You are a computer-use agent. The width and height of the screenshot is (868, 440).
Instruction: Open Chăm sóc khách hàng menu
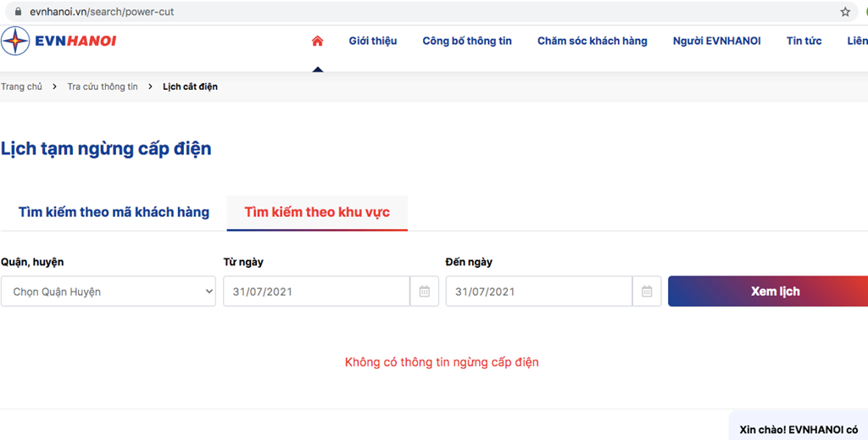(x=593, y=41)
